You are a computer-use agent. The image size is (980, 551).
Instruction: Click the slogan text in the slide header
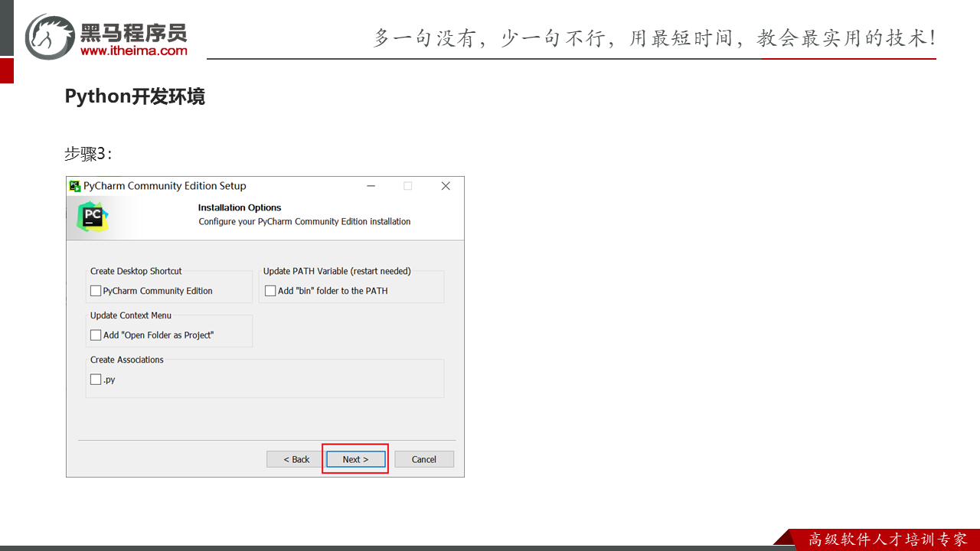coord(655,38)
